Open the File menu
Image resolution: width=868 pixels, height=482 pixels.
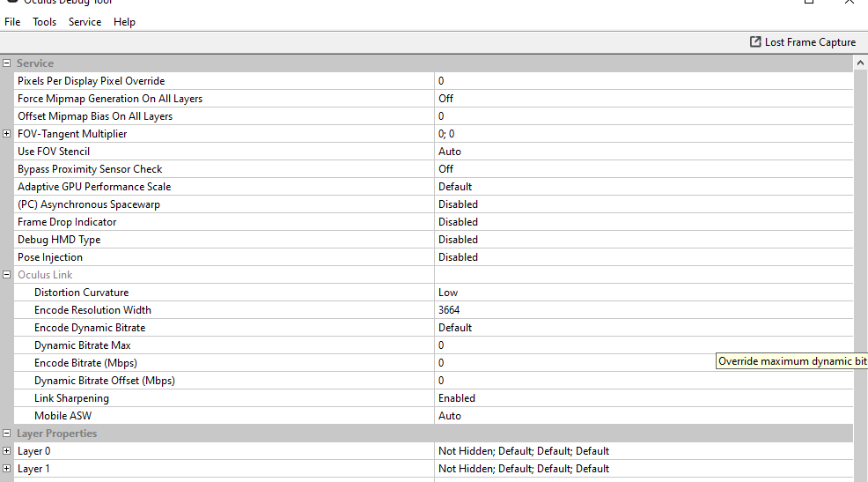tap(12, 22)
